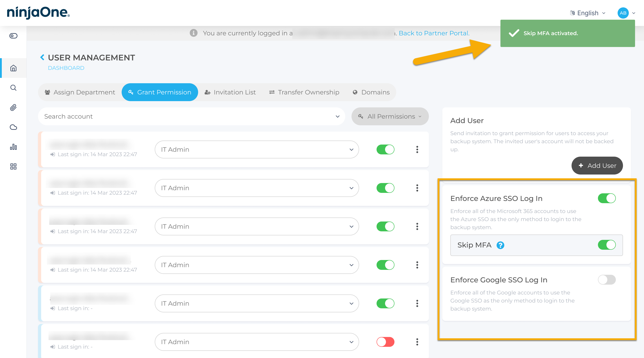Open the Search sidebar icon
This screenshot has height=358, width=644.
tap(13, 88)
